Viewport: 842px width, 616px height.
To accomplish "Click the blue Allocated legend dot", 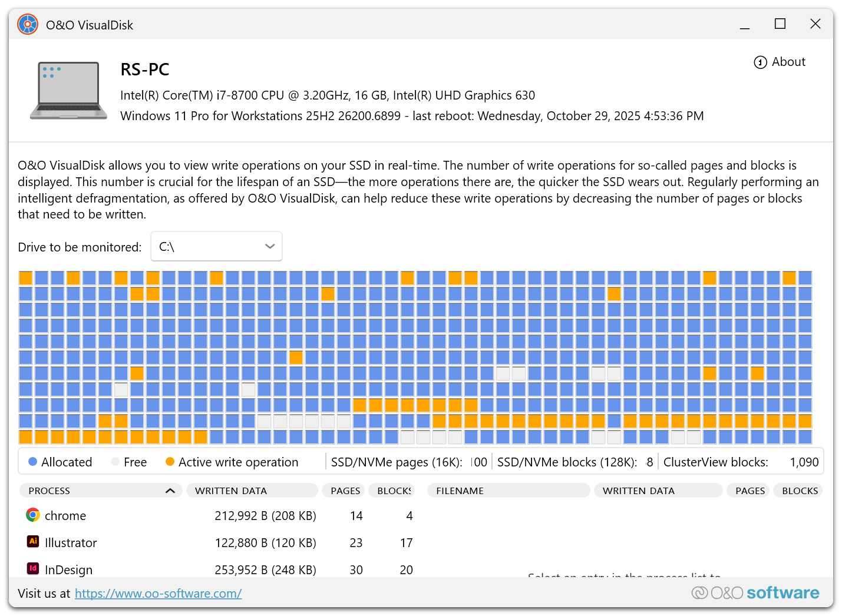I will click(x=33, y=462).
